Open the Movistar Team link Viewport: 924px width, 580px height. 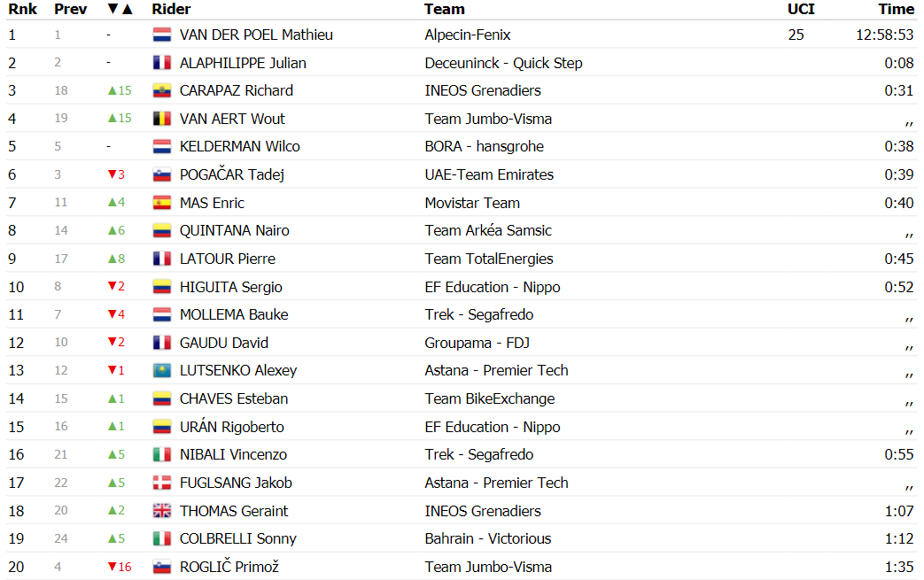pyautogui.click(x=472, y=203)
